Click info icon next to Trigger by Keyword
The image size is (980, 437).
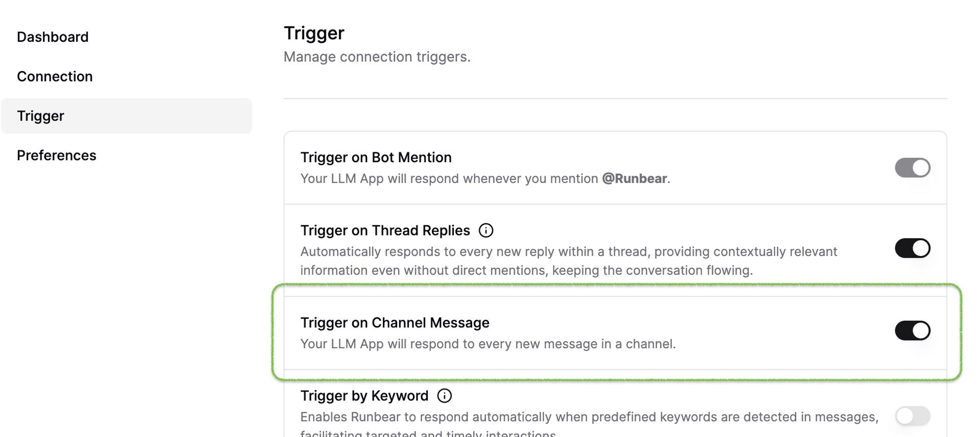tap(445, 396)
